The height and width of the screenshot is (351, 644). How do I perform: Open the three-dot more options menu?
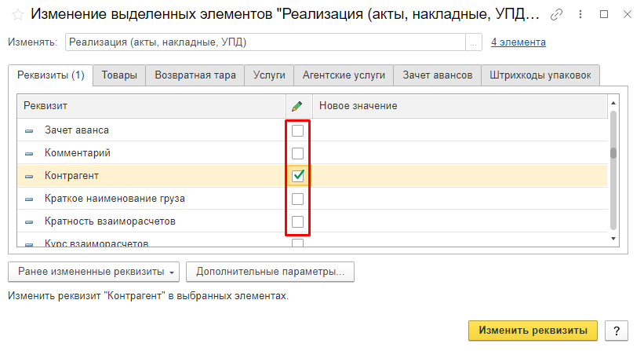pos(581,14)
